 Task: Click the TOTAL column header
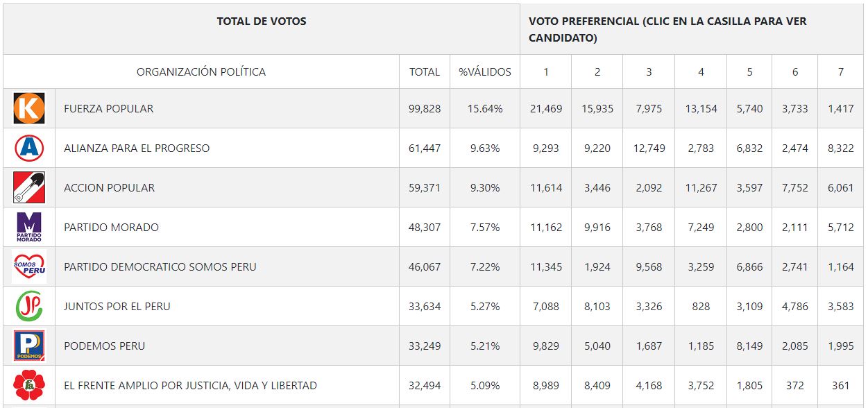(x=425, y=71)
